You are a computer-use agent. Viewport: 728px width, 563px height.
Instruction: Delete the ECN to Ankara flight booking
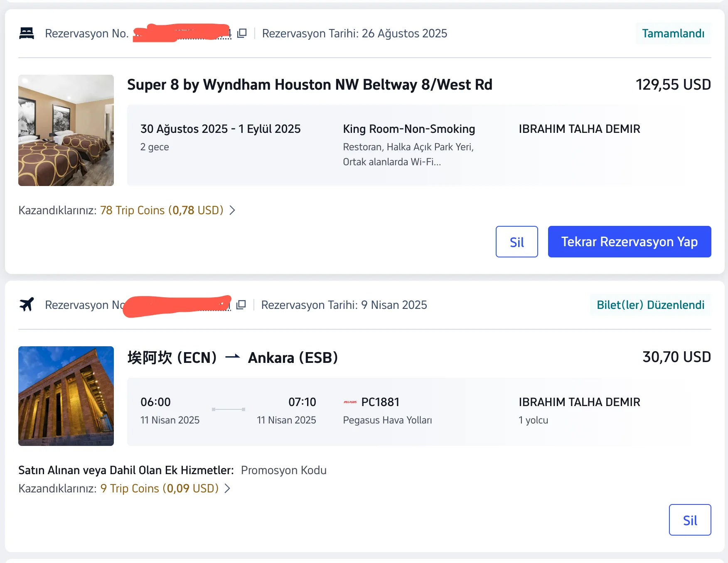(x=690, y=520)
